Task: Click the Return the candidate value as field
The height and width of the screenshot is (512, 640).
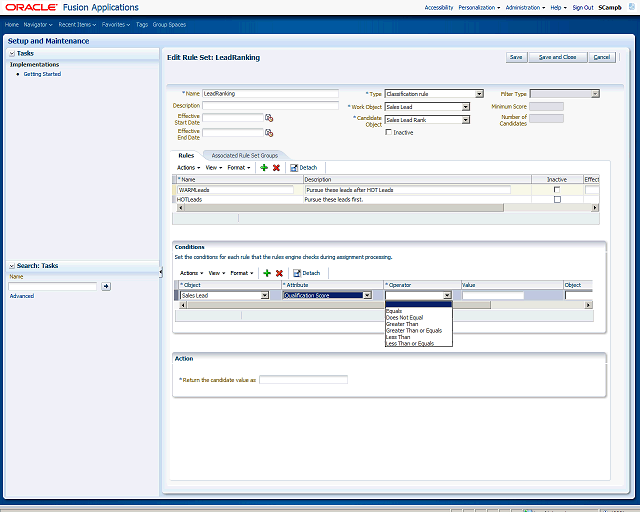Action: [303, 380]
